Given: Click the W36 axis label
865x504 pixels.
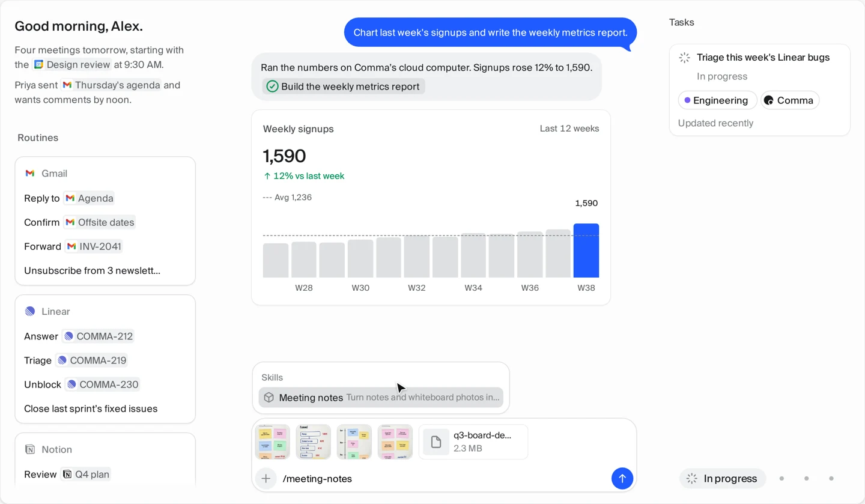Looking at the screenshot, I should point(530,288).
